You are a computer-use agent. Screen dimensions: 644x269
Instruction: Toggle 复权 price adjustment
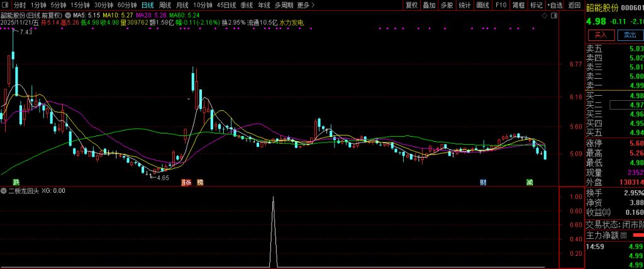(x=411, y=5)
